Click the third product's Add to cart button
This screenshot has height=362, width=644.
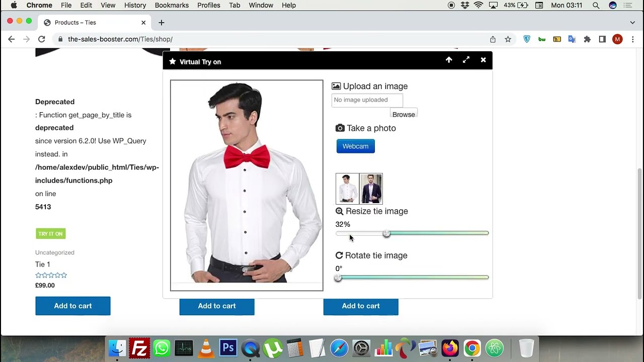click(x=361, y=306)
